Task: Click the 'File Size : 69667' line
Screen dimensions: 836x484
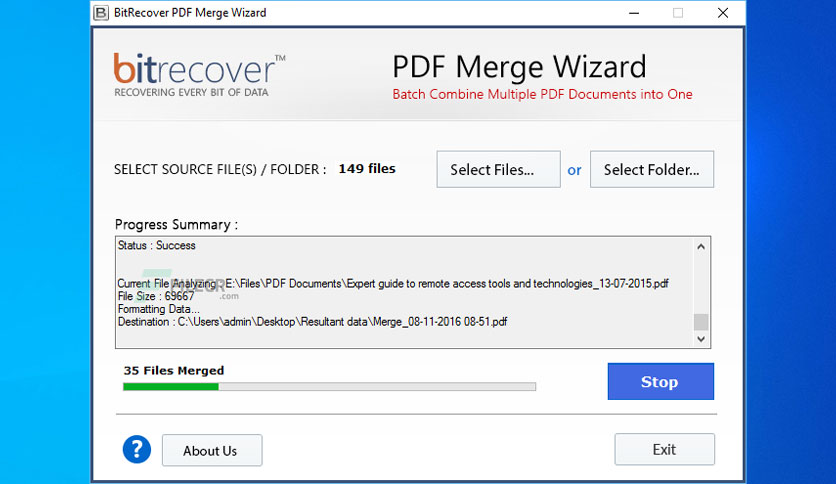Action: coord(156,296)
